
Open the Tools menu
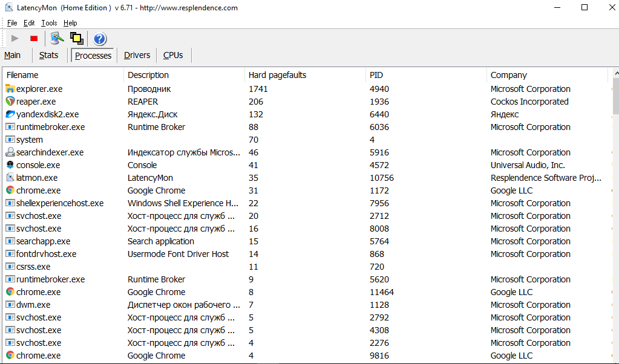[x=49, y=23]
